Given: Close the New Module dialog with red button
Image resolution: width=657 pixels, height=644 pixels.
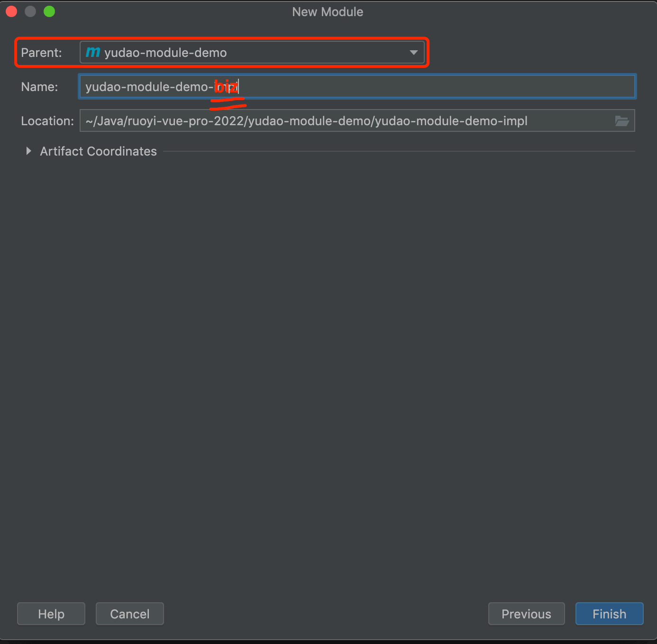Looking at the screenshot, I should tap(11, 11).
